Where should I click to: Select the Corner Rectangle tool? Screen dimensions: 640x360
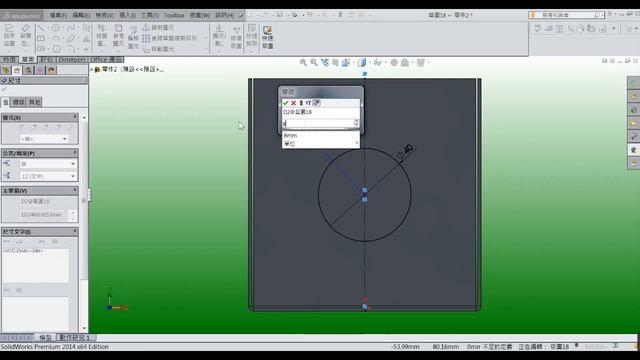(x=41, y=38)
